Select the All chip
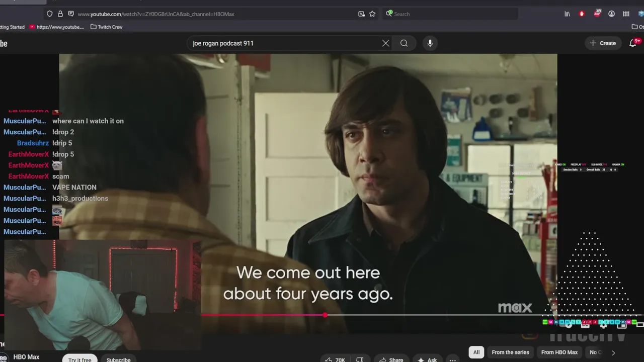The height and width of the screenshot is (362, 644). tap(476, 352)
